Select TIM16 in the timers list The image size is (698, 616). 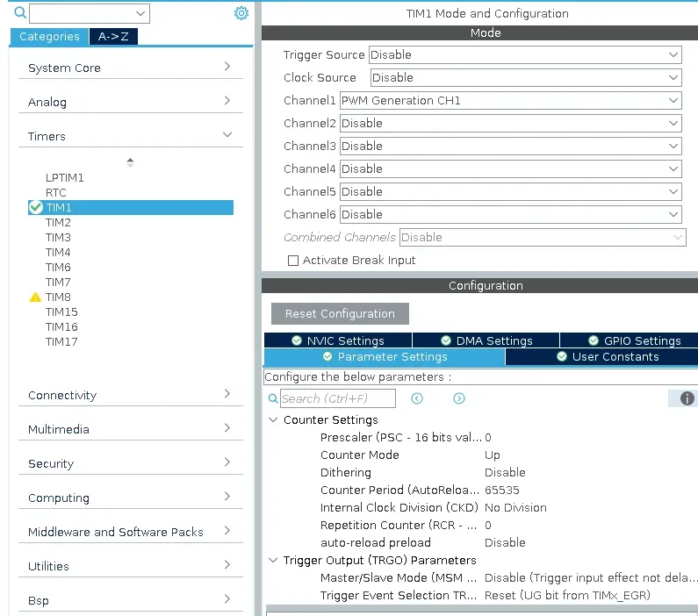(x=61, y=327)
